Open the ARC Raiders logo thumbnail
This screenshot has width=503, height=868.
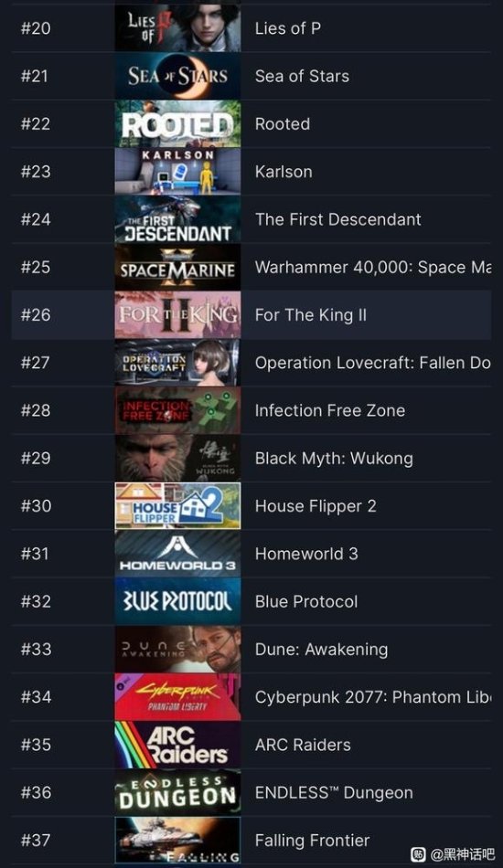177,745
